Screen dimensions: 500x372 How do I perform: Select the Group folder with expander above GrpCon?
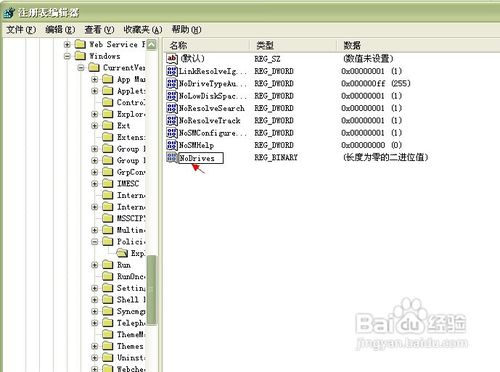coord(108,160)
